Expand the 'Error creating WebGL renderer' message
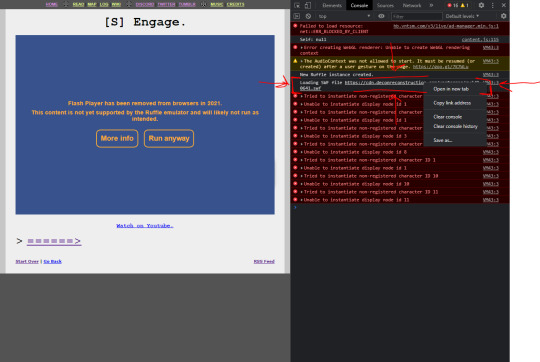The height and width of the screenshot is (362, 540). (302, 48)
